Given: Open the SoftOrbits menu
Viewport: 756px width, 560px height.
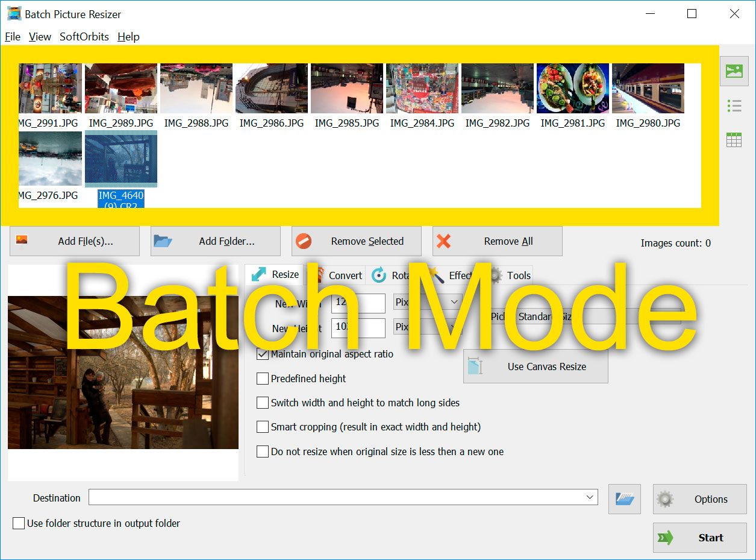Looking at the screenshot, I should 84,37.
